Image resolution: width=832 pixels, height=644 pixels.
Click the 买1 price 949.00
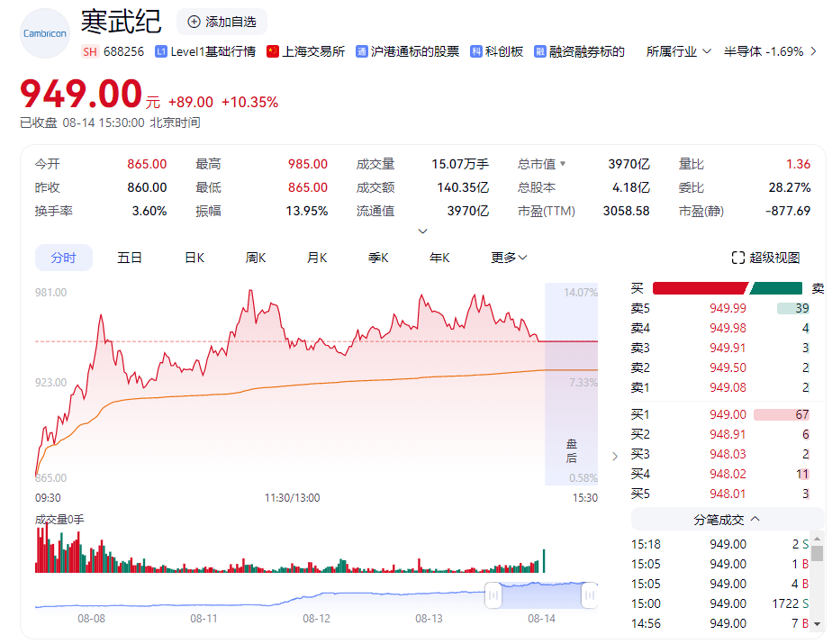[728, 414]
